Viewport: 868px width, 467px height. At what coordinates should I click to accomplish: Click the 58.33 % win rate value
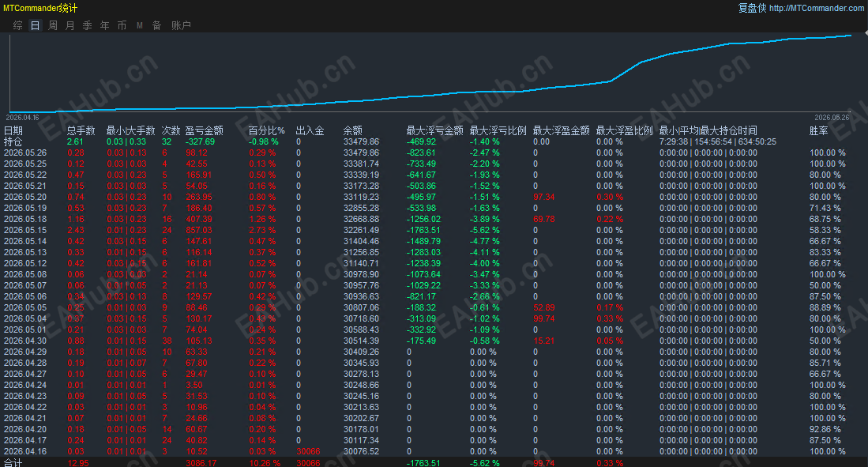coord(825,231)
